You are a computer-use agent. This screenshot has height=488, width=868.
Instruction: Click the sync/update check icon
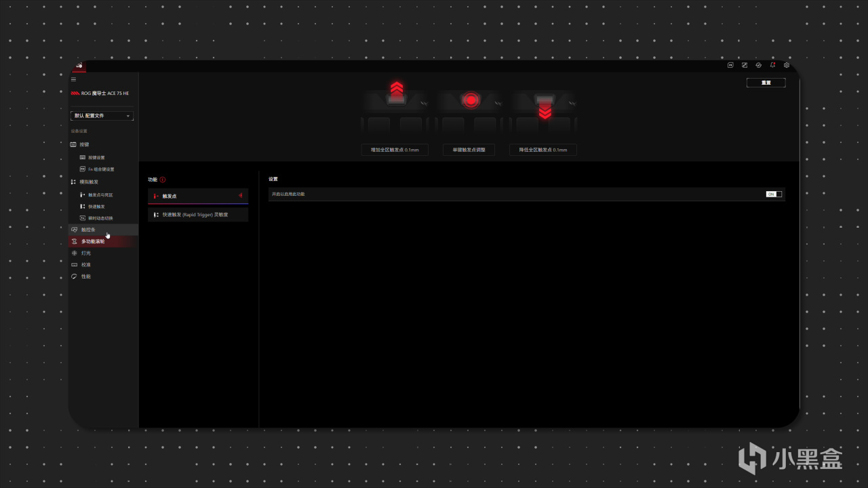tap(758, 65)
